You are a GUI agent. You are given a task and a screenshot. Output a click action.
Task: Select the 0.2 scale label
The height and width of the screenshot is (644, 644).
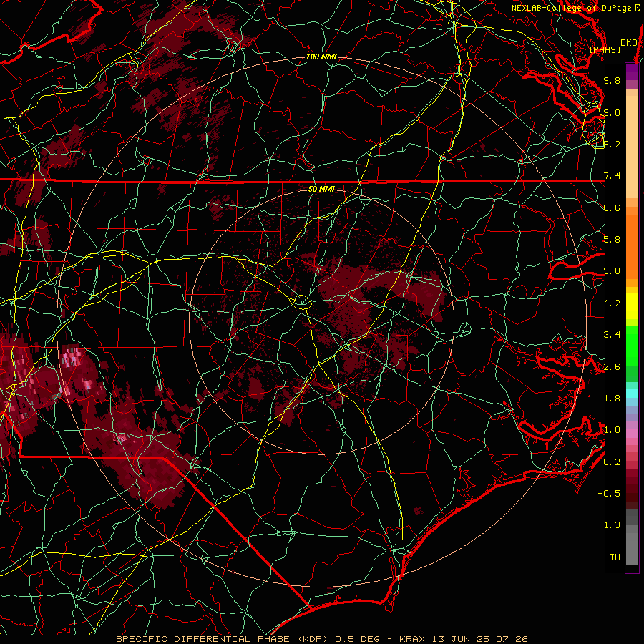(x=612, y=462)
